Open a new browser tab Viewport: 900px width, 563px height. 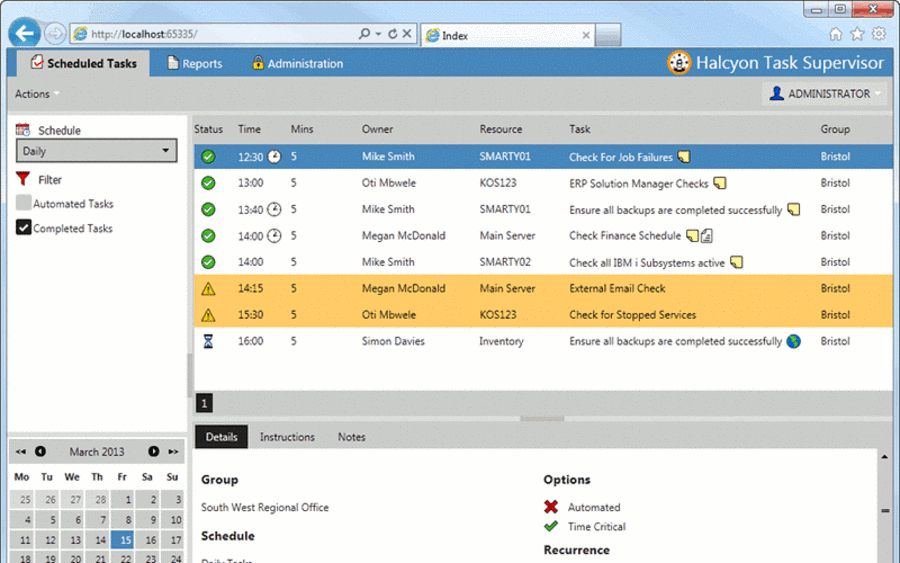608,35
